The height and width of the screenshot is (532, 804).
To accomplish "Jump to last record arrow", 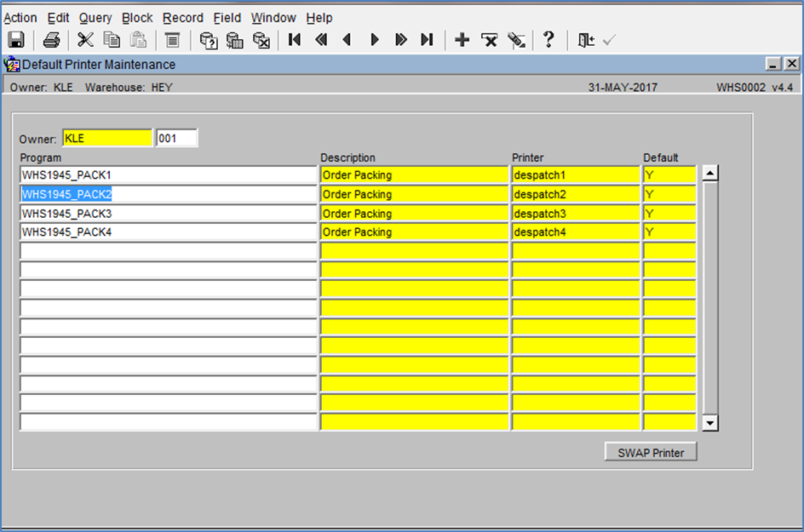I will point(427,39).
